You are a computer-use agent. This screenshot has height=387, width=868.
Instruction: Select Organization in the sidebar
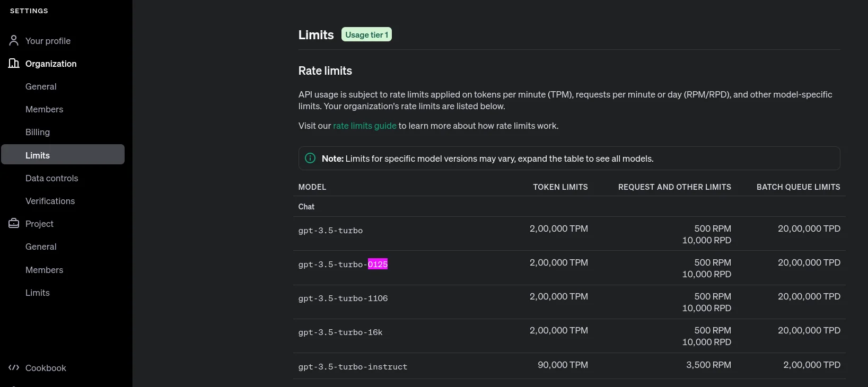(x=51, y=64)
